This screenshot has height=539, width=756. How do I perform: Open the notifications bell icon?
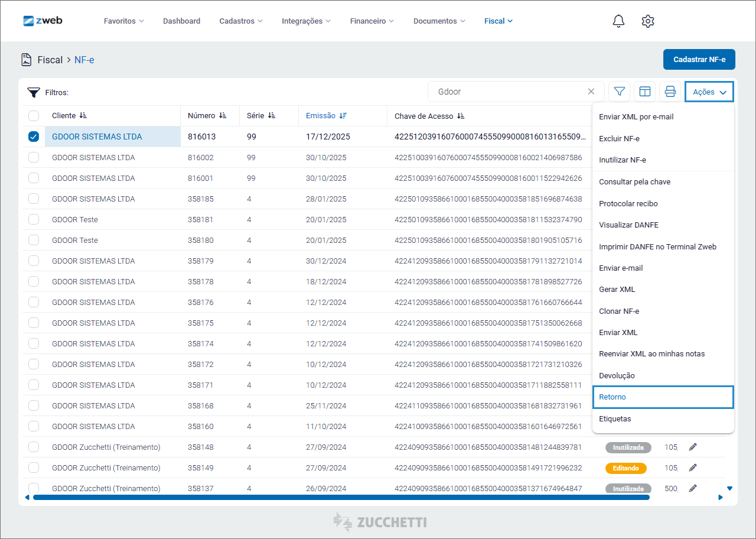pos(618,21)
